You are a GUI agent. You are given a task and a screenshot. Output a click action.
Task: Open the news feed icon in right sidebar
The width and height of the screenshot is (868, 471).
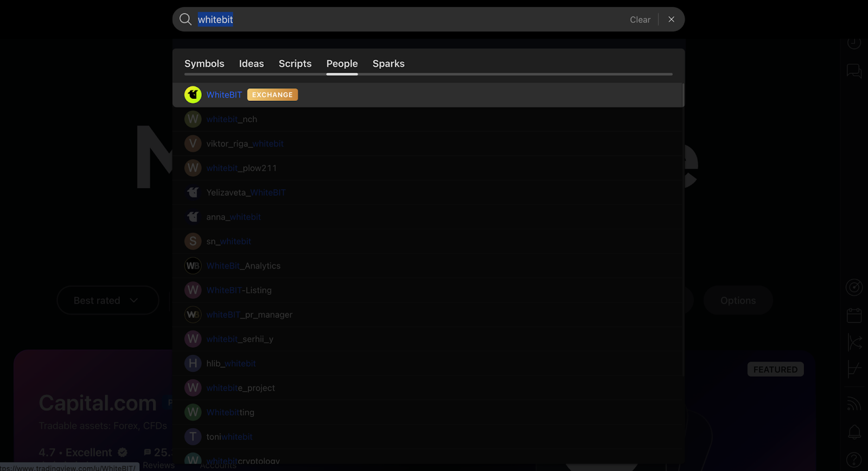(854, 404)
